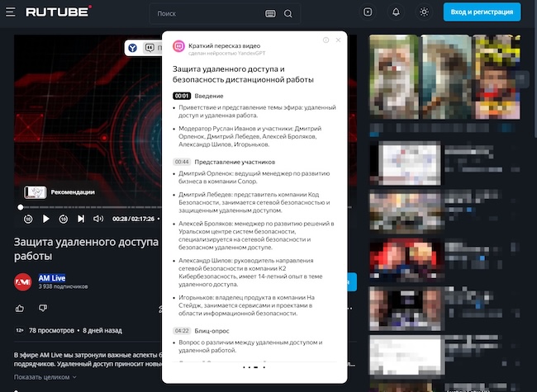Open the red-toned recommended video thumbnail

click(x=406, y=258)
